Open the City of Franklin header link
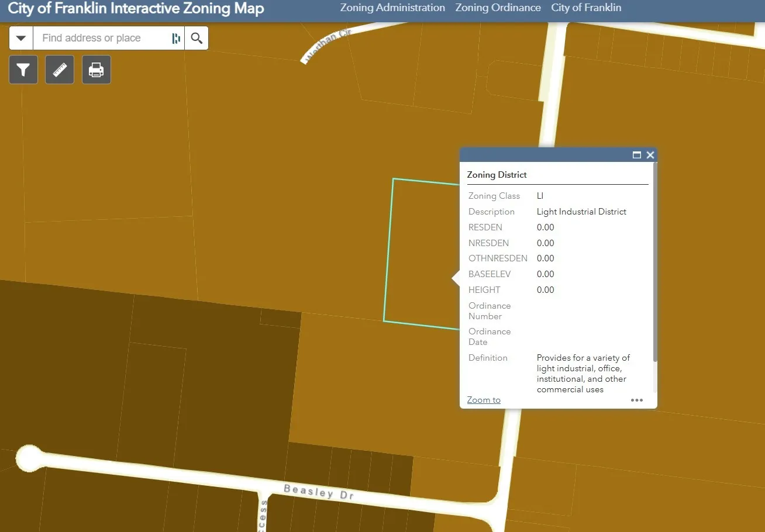Viewport: 765px width, 532px height. click(586, 8)
